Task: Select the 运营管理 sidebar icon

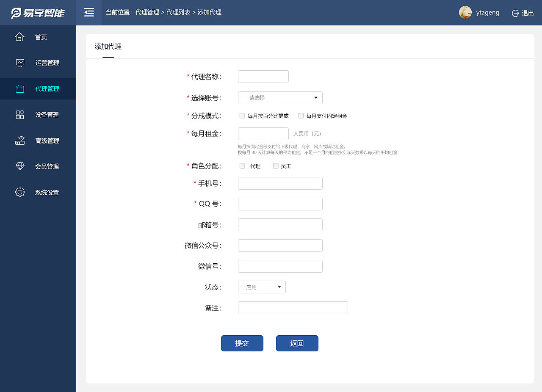Action: pos(19,63)
